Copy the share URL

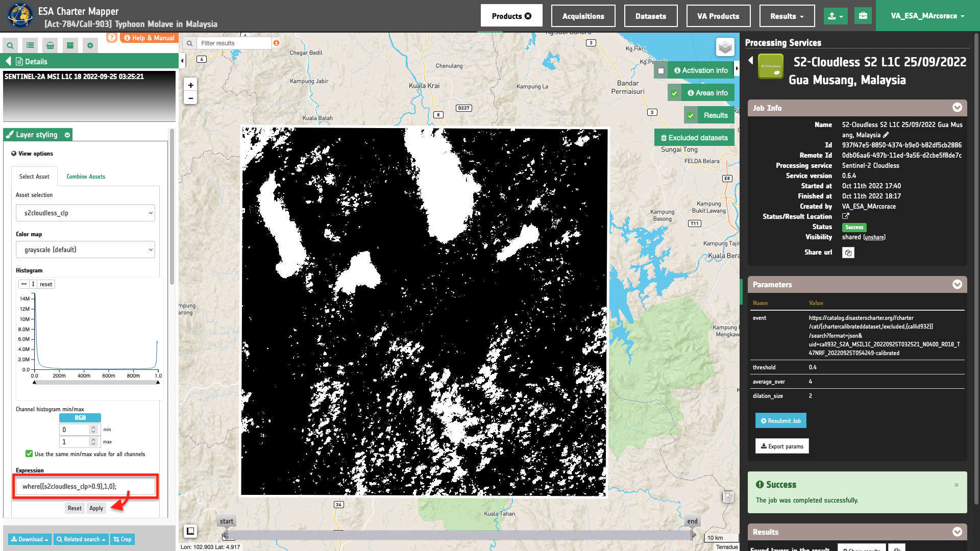click(x=848, y=253)
